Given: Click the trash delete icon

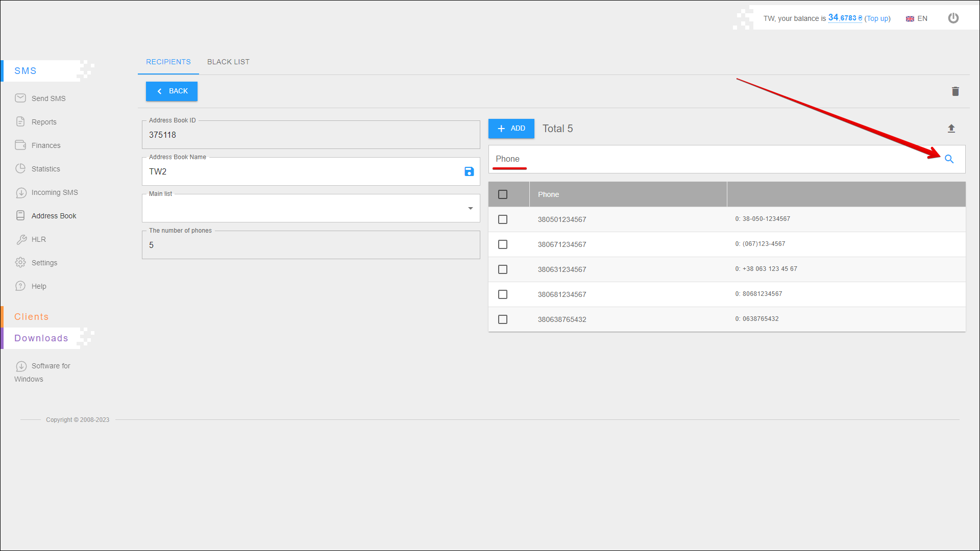Looking at the screenshot, I should tap(955, 91).
